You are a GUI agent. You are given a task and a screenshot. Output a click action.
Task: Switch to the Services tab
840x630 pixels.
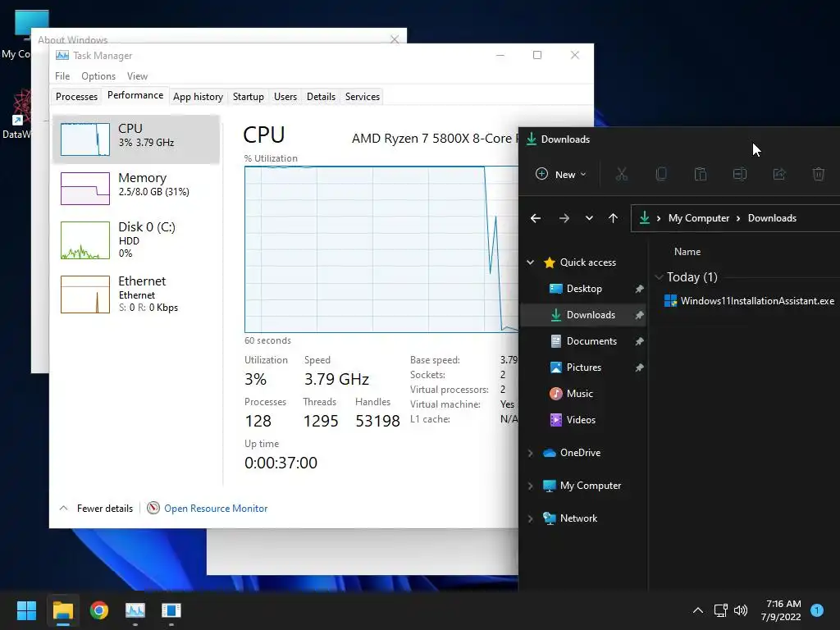362,97
